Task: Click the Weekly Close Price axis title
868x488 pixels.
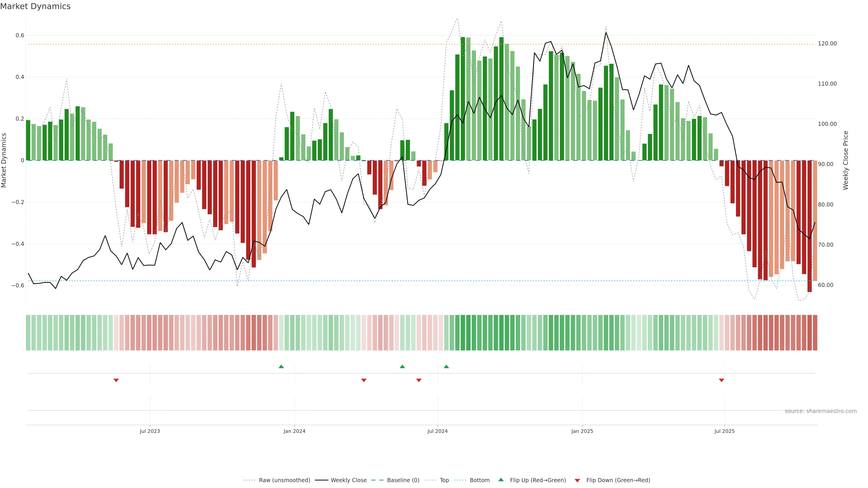Action: point(846,160)
